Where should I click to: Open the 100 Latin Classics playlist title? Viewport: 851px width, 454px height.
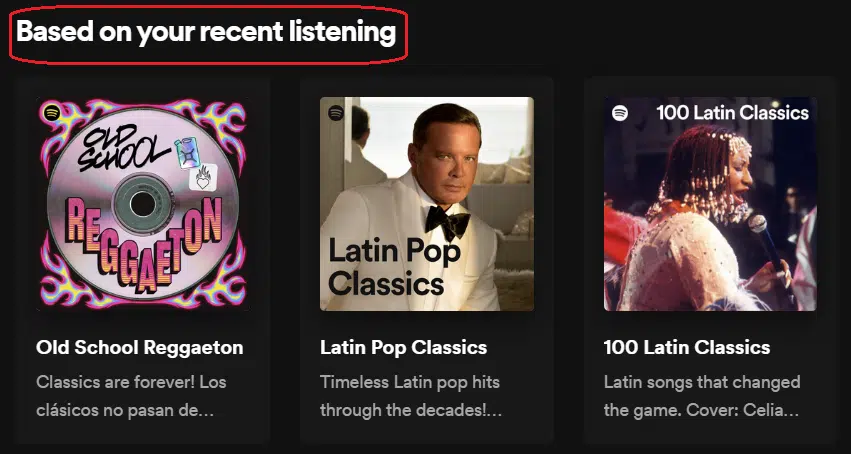[687, 348]
